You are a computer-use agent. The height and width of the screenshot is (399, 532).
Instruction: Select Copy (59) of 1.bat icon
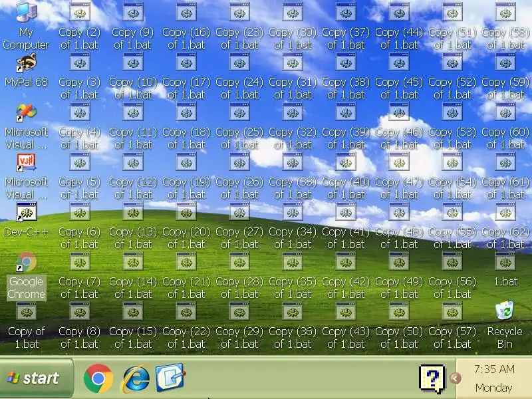(505, 62)
